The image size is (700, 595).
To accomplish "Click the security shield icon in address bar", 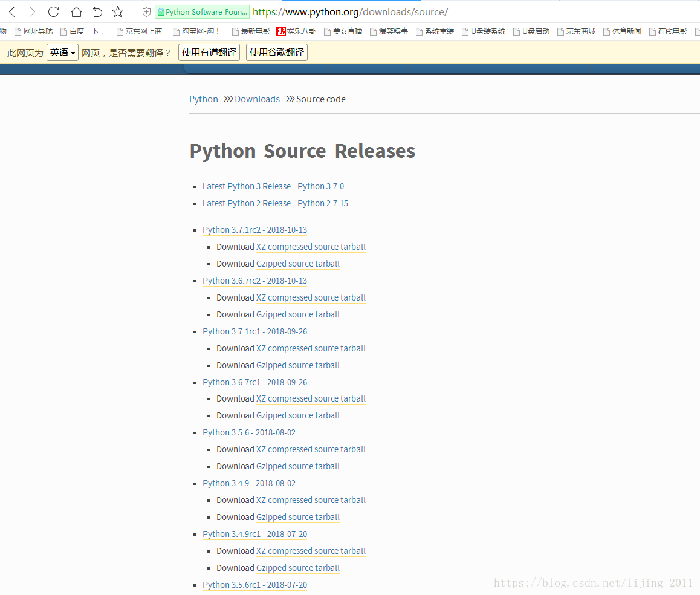I will point(146,12).
